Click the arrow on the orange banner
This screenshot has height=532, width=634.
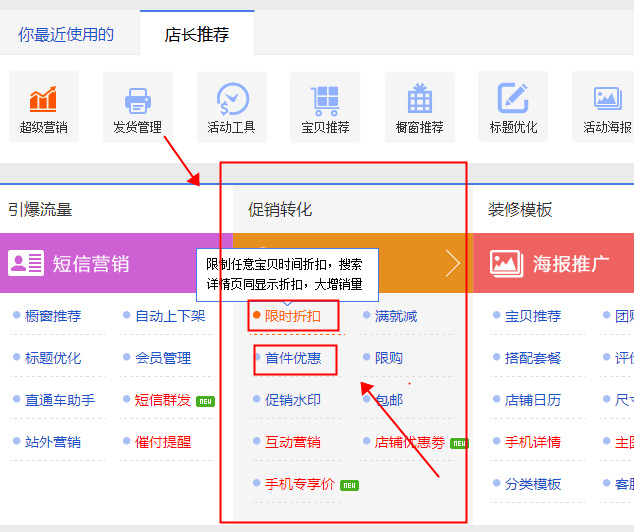click(453, 263)
